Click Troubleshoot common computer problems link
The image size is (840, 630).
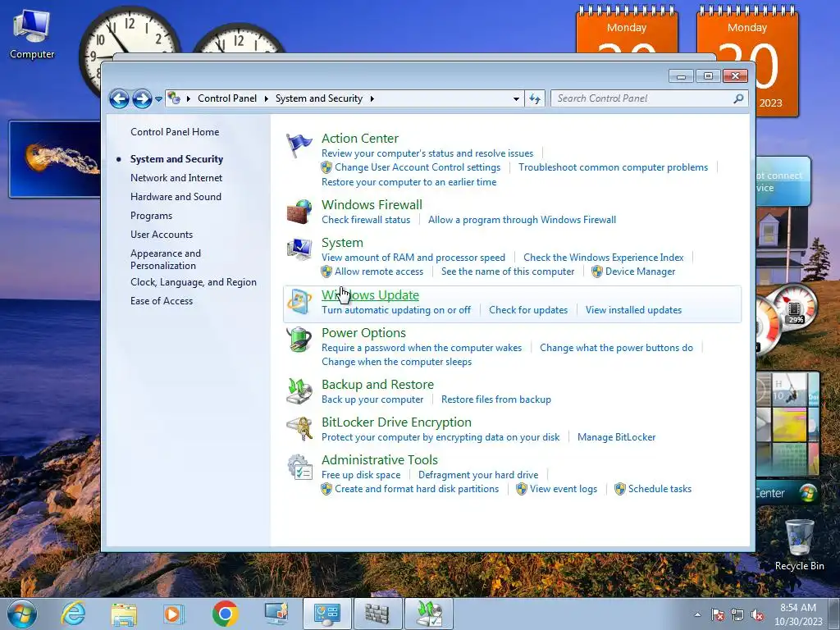tap(613, 167)
